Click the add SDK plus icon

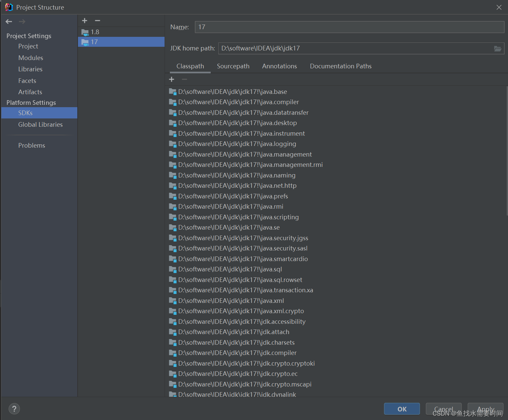click(85, 21)
